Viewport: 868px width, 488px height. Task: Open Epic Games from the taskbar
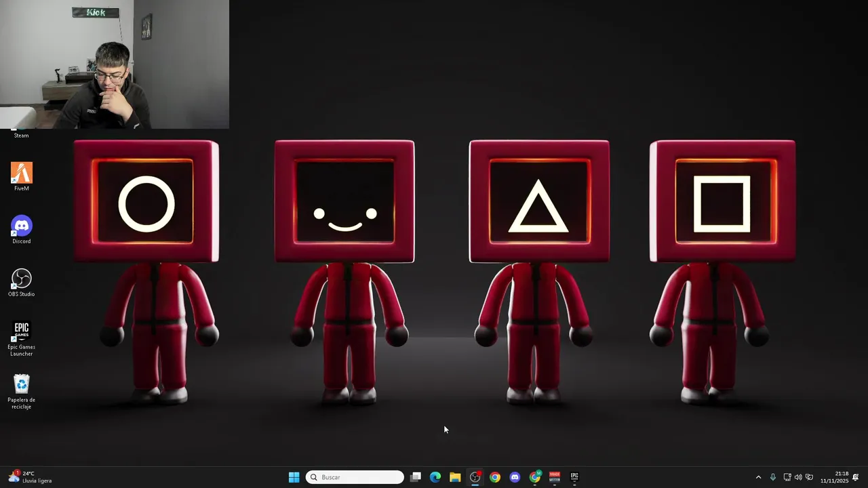pyautogui.click(x=574, y=477)
